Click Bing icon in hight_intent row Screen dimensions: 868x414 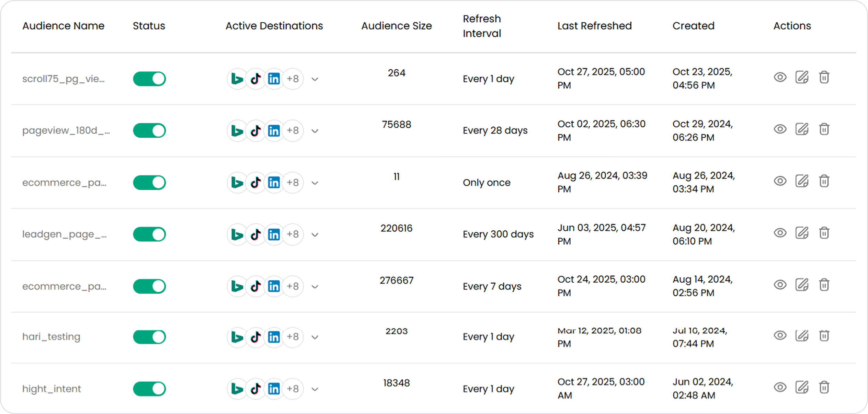[x=237, y=389]
